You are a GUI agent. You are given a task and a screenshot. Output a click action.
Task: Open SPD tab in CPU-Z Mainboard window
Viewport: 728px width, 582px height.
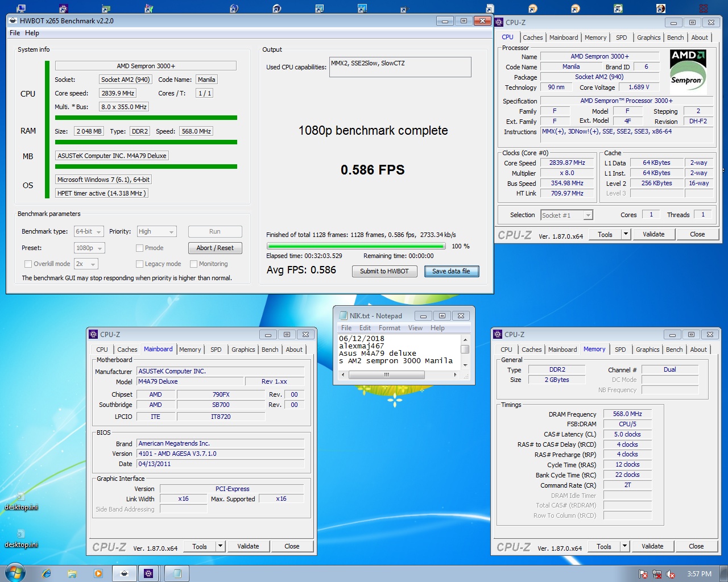pyautogui.click(x=216, y=350)
